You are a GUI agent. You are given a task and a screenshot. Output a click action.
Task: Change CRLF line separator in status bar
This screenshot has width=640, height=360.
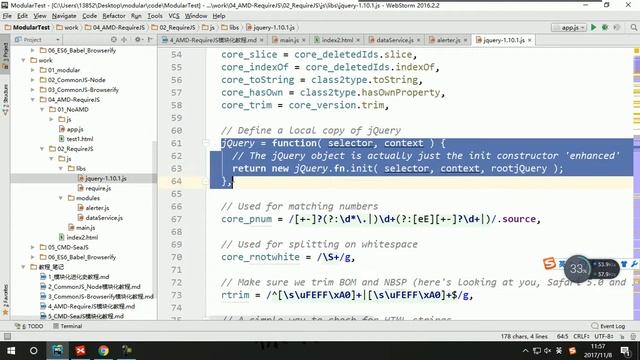[581, 336]
